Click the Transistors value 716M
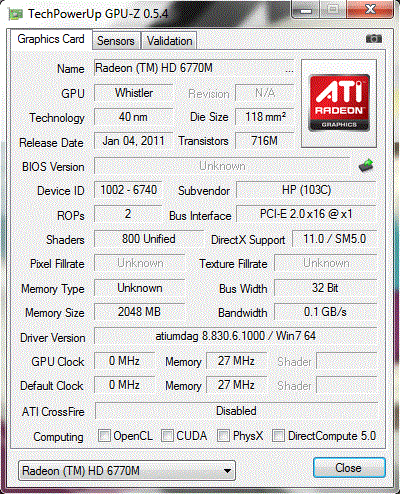The height and width of the screenshot is (494, 400). [x=265, y=141]
